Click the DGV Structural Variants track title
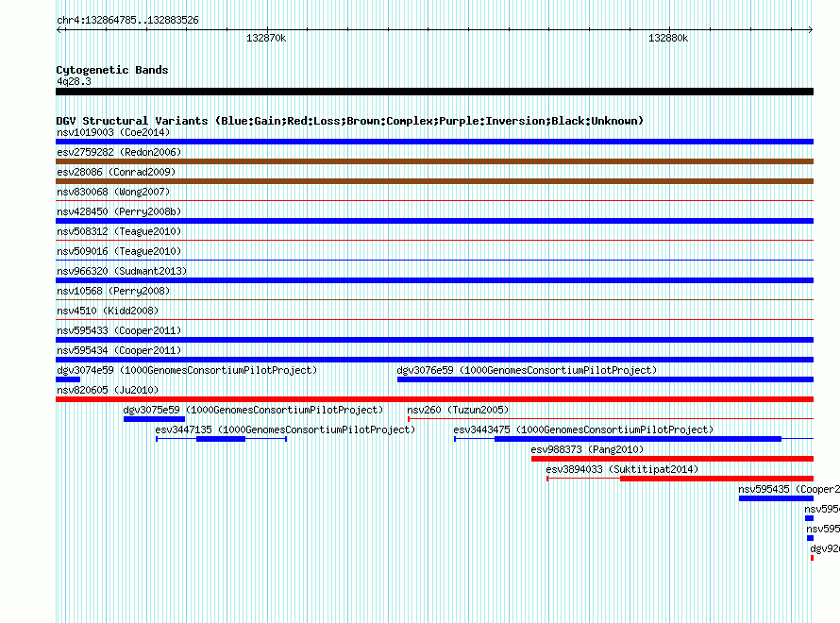Viewport: 840px width, 623px height. point(349,121)
